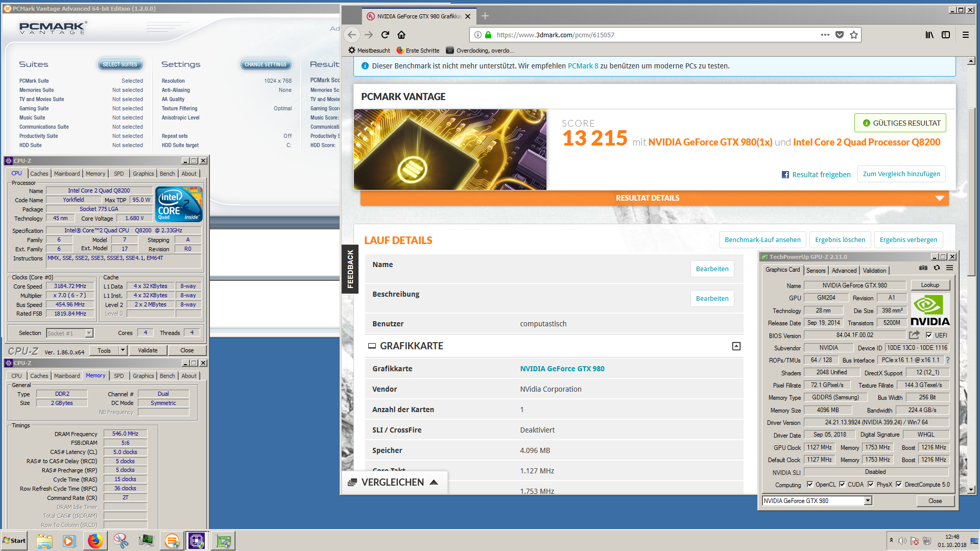Image resolution: width=980 pixels, height=551 pixels.
Task: Open GPU-Z hamburger menu
Action: 950,268
